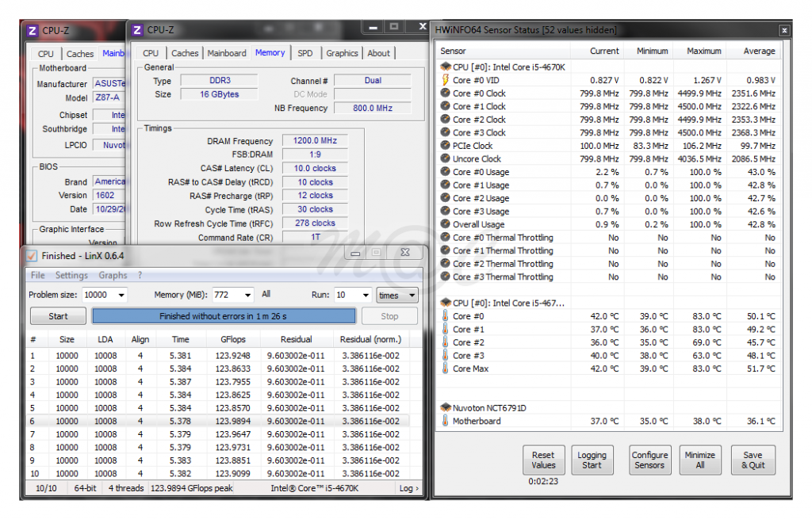Click the Core #0 VID lightning bolt icon
The width and height of the screenshot is (812, 519).
pyautogui.click(x=445, y=80)
